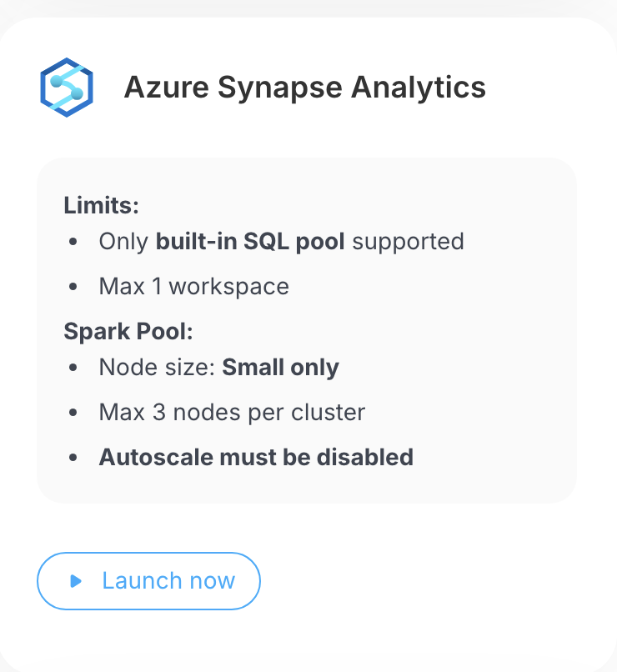This screenshot has width=617, height=672.
Task: Click the bullet before Max 1 workspace
Action: tap(73, 286)
